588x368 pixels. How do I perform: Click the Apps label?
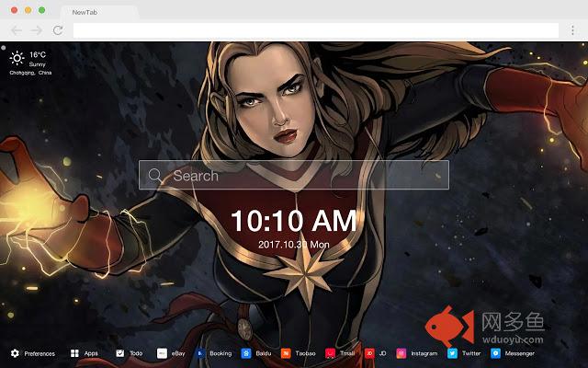[x=91, y=353]
